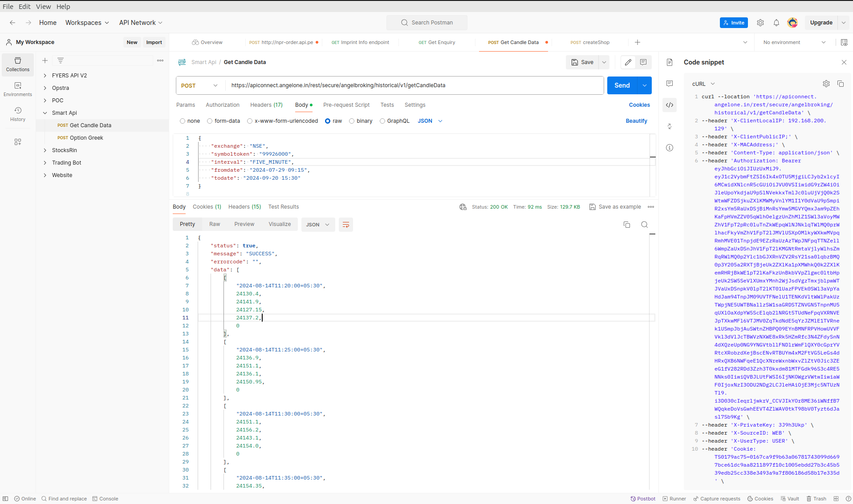Open Documentation in right sidebar

point(670,62)
